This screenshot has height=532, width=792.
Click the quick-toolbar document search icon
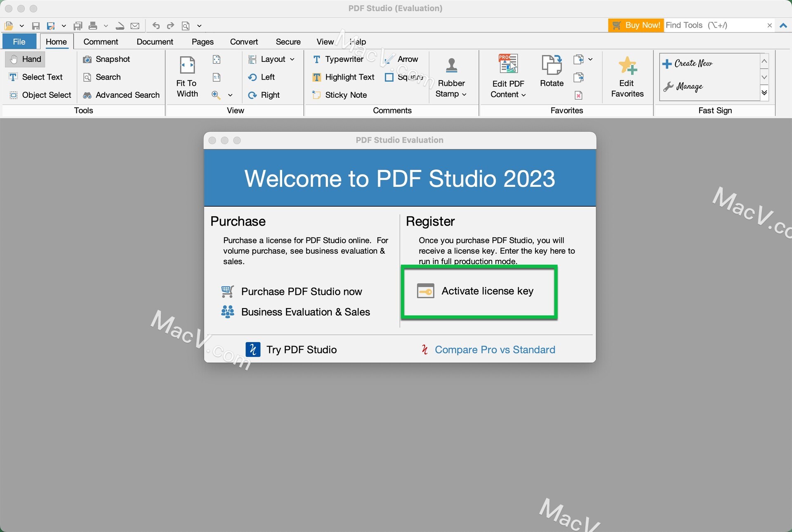click(186, 26)
